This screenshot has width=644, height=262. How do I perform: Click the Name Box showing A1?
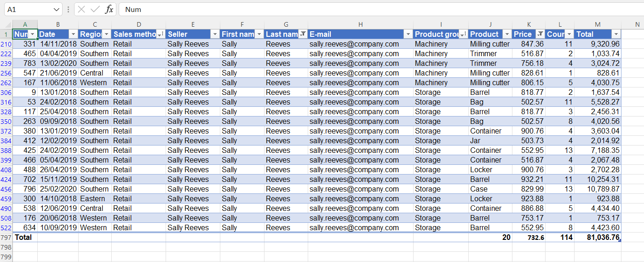pyautogui.click(x=27, y=9)
